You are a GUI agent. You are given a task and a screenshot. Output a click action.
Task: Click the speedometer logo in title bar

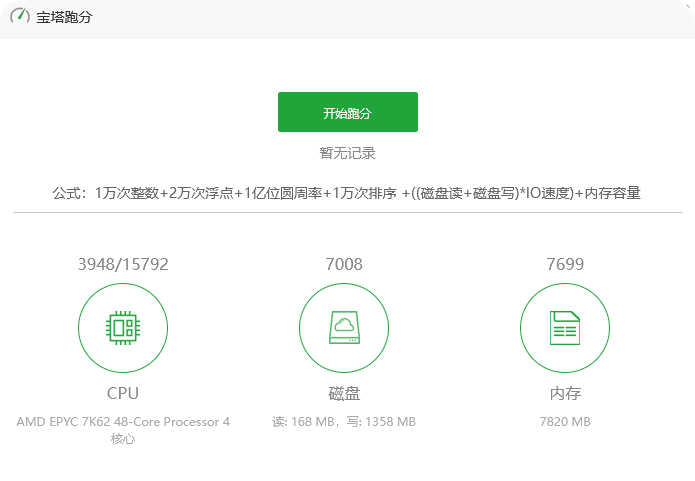tap(20, 17)
